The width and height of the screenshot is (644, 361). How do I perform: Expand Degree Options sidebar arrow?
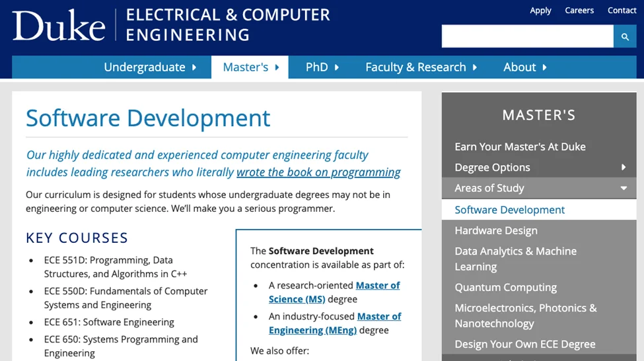point(623,168)
